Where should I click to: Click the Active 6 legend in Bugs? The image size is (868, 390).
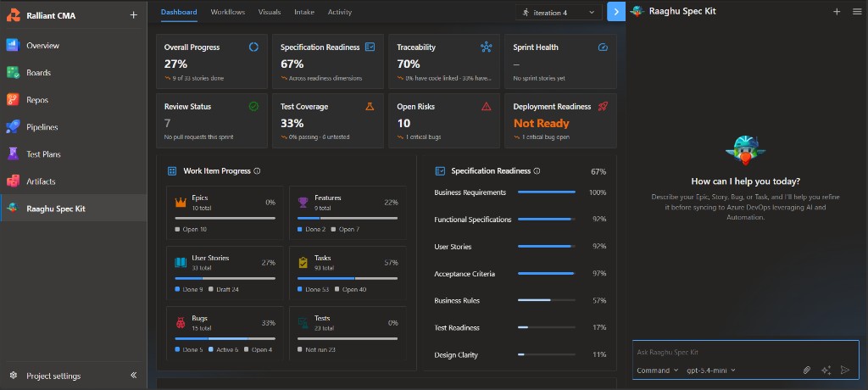224,349
